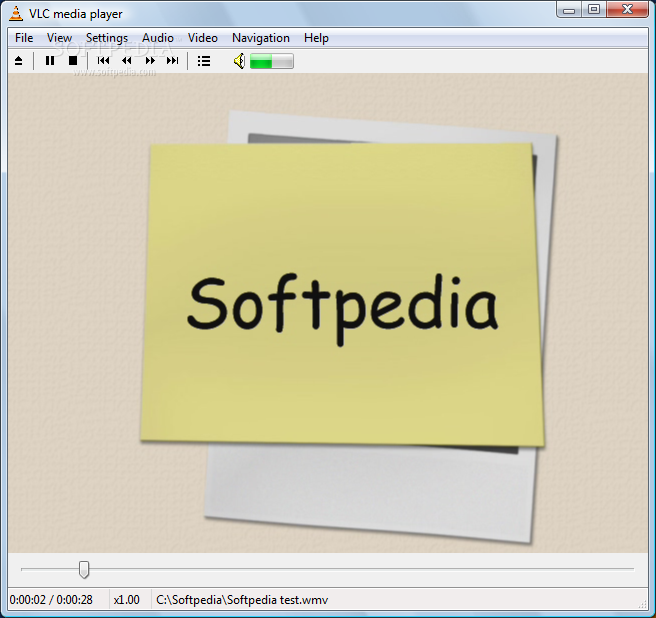Image resolution: width=656 pixels, height=618 pixels.
Task: Open the View menu
Action: (59, 38)
